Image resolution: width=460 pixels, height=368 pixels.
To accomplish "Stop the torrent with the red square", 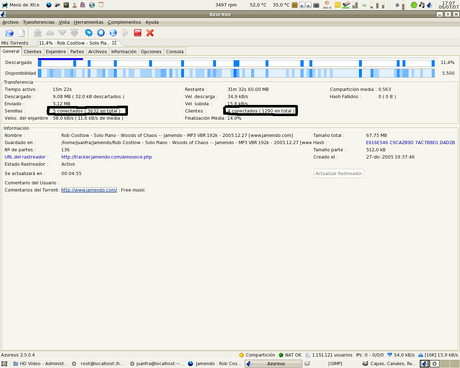I will [x=138, y=33].
